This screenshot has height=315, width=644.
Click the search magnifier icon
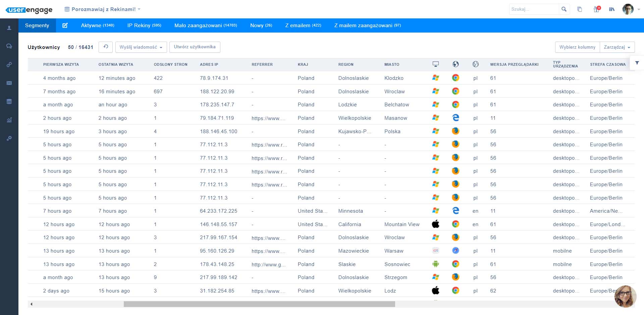[x=564, y=9]
